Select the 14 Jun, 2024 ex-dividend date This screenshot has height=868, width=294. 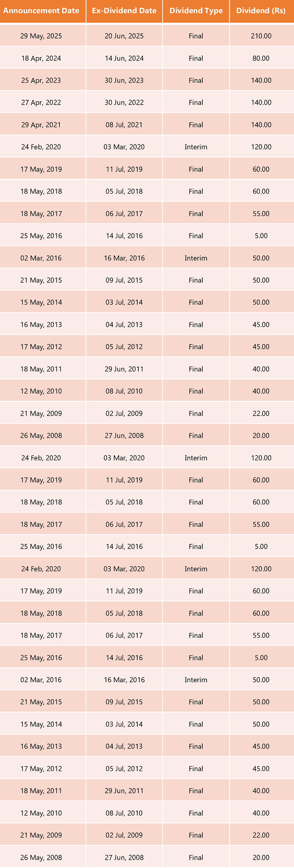coord(124,58)
